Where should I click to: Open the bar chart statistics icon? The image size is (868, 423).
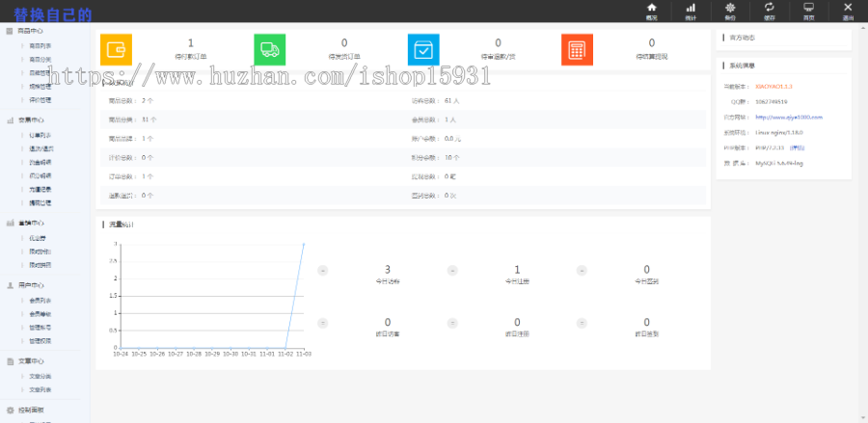[691, 10]
